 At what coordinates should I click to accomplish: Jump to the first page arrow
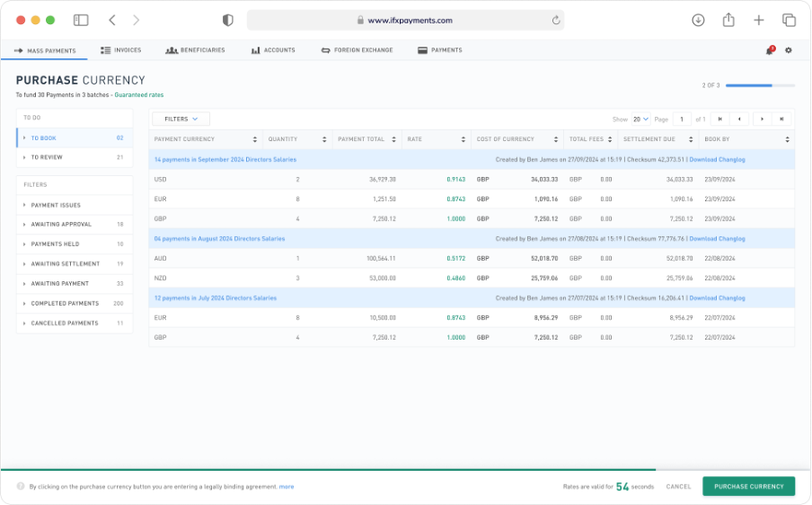(x=719, y=120)
